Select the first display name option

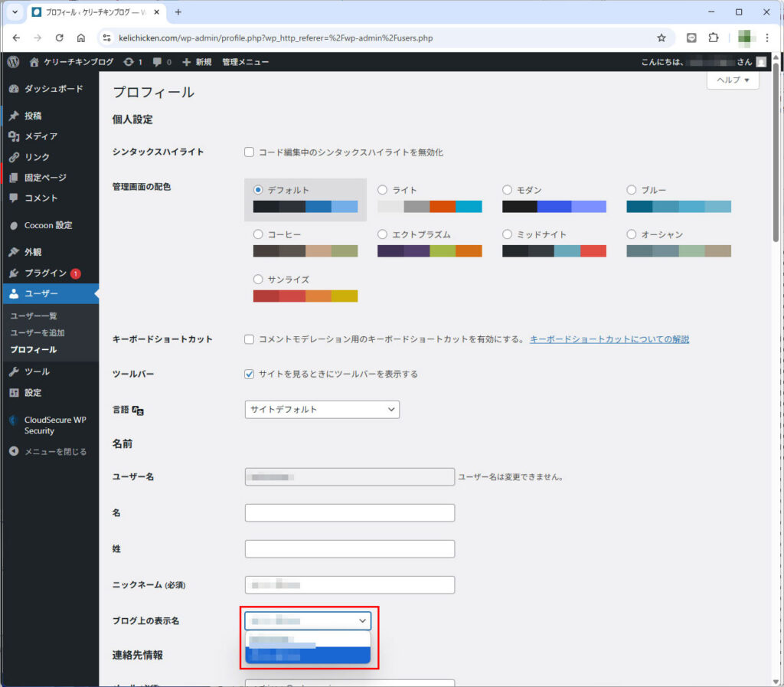click(x=308, y=640)
